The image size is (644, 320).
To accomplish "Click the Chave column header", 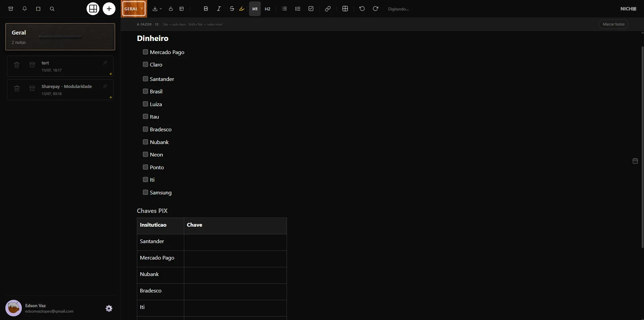I will (235, 226).
